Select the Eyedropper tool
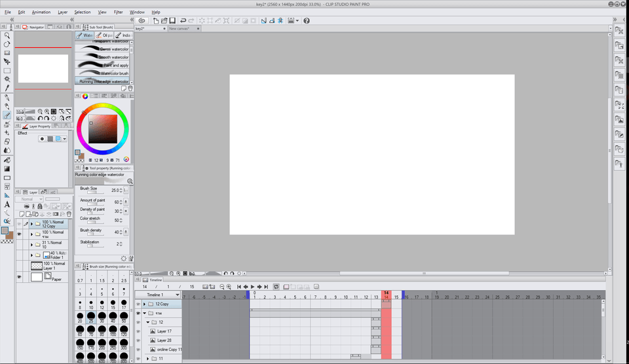629x364 pixels. pyautogui.click(x=7, y=88)
